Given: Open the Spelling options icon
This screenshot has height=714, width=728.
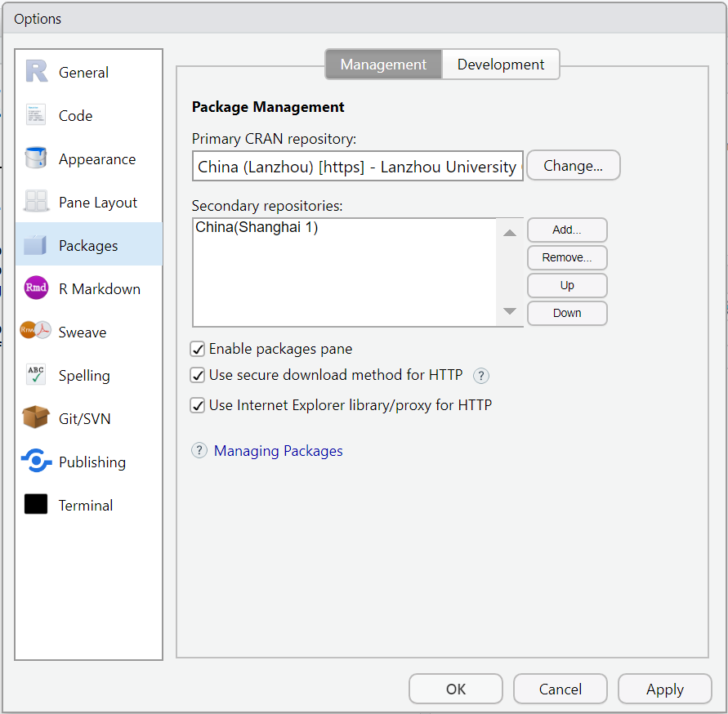Looking at the screenshot, I should pos(36,375).
